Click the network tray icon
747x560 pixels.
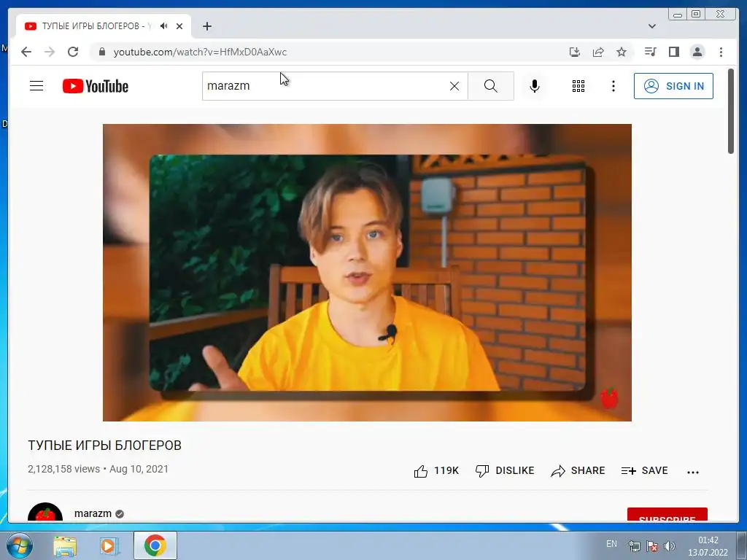click(635, 546)
